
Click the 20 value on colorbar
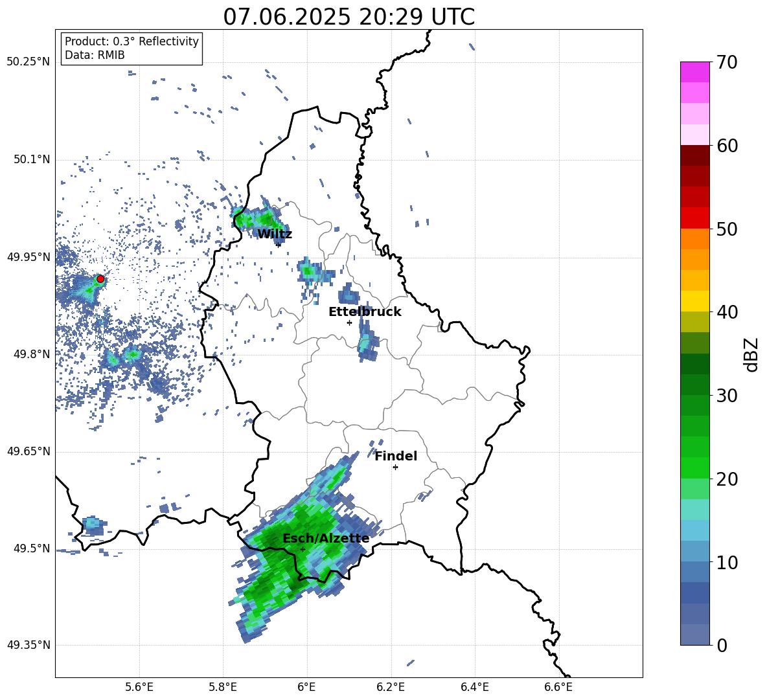point(727,479)
